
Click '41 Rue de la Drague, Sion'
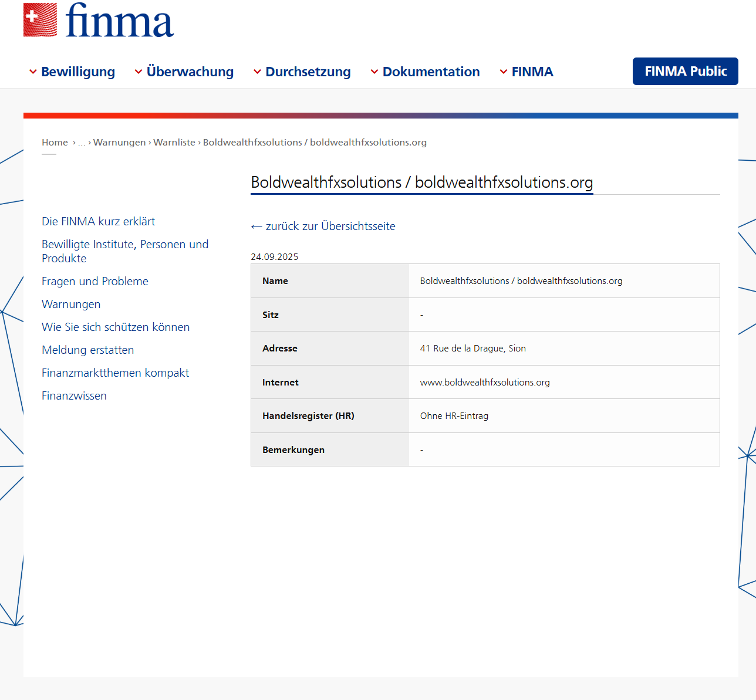click(473, 349)
